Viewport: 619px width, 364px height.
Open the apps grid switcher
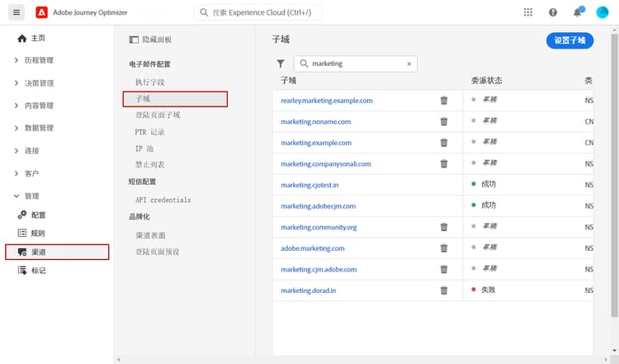point(528,12)
